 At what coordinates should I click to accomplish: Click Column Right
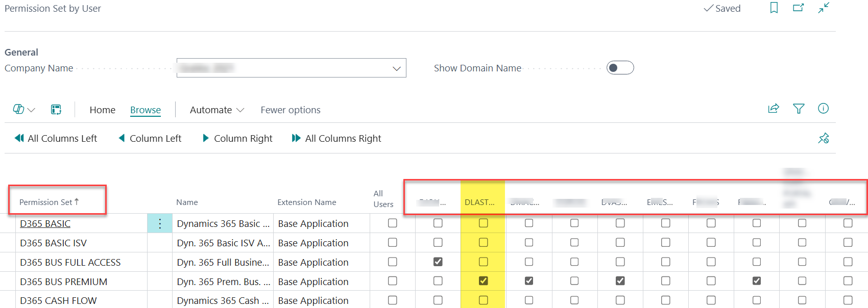237,138
